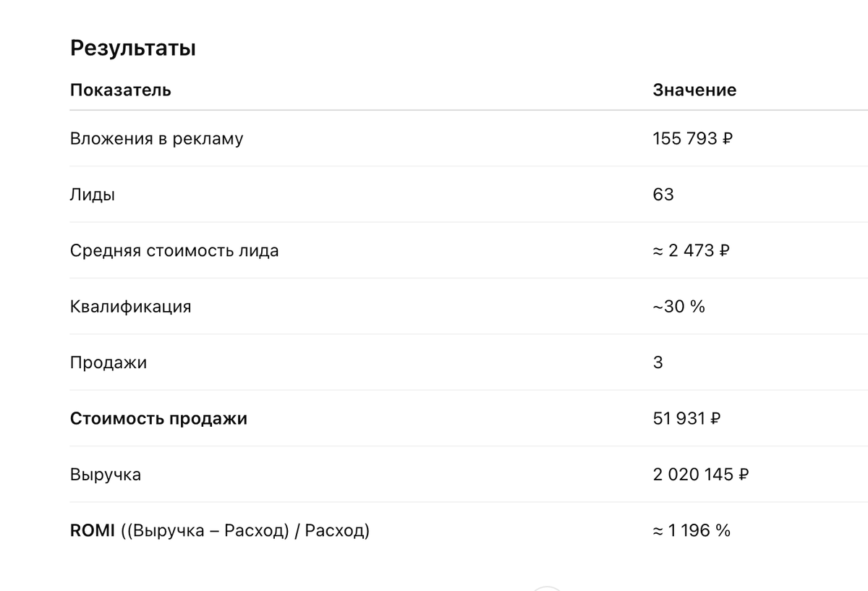Screen dimensions: 868x591
Task: Select the Выручка row label
Action: point(106,475)
